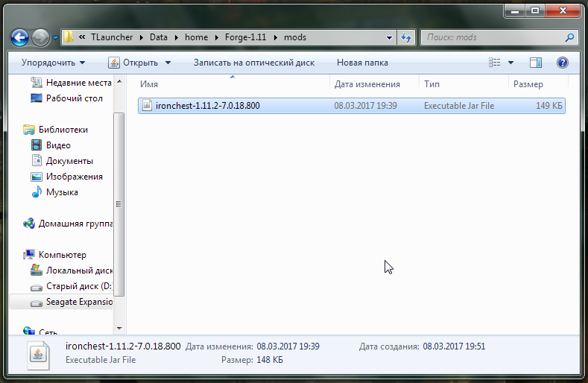Viewport: 588px width, 383px height.
Task: Sort by the Имя column header
Action: (233, 84)
